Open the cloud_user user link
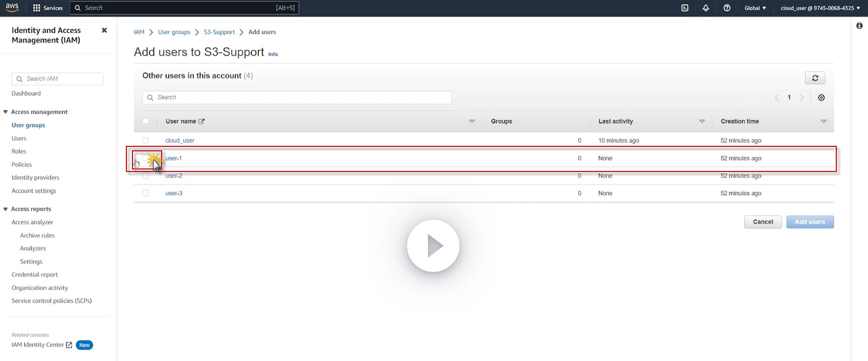The width and height of the screenshot is (868, 361). click(x=180, y=140)
